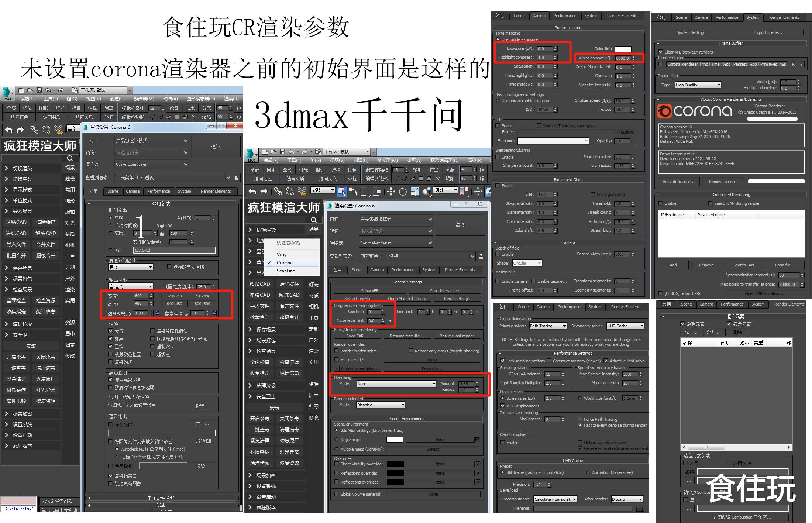Viewport: 812px width, 523px height.
Task: Click the white Color tint swatch
Action: click(623, 49)
